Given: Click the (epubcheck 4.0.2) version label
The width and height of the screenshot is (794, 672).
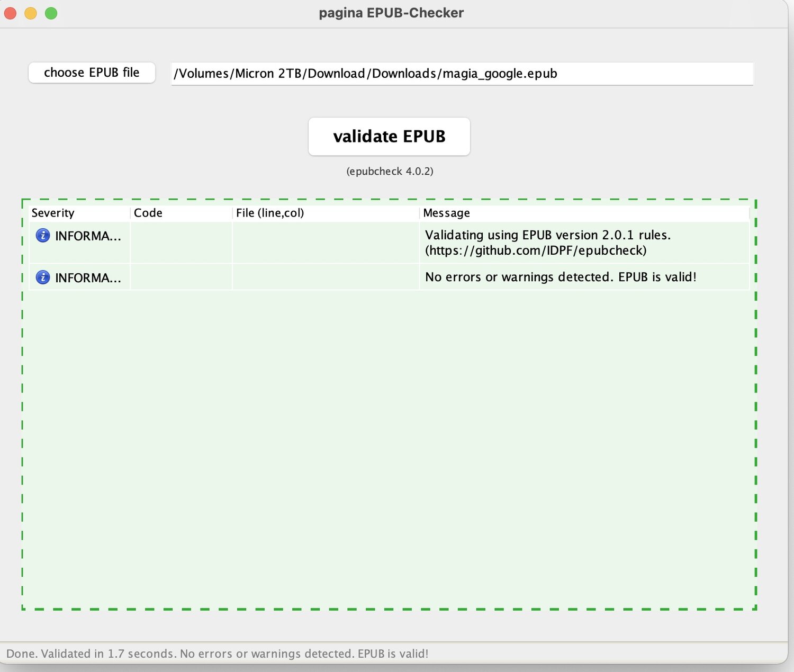Looking at the screenshot, I should pos(390,171).
